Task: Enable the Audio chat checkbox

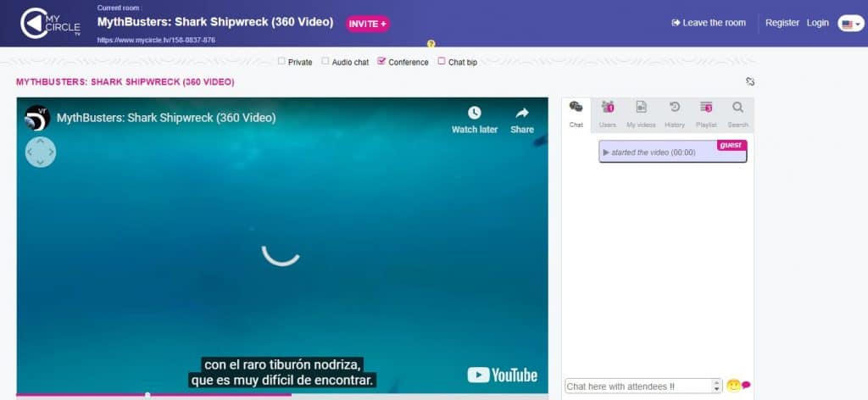Action: (x=325, y=61)
